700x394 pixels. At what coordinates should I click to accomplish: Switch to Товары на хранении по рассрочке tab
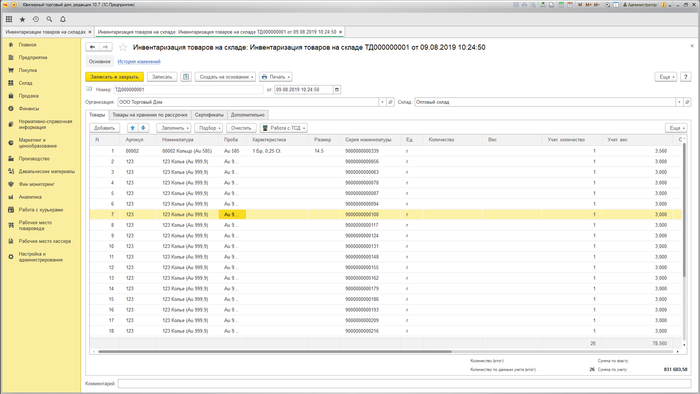[150, 115]
